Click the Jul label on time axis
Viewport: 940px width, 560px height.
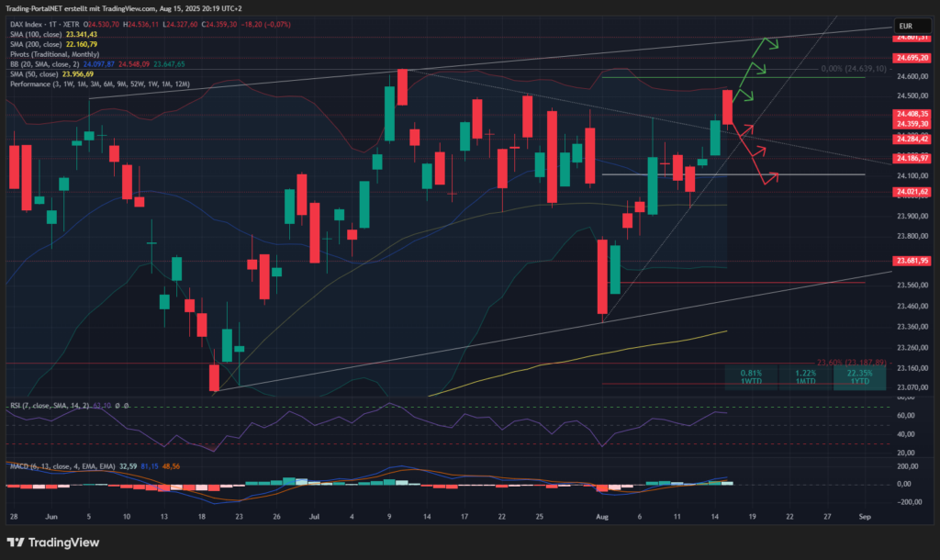tap(315, 518)
